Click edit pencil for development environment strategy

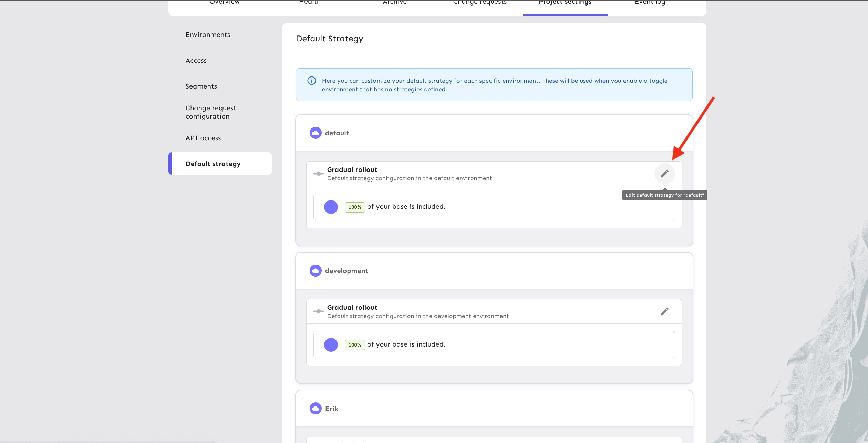(x=664, y=311)
